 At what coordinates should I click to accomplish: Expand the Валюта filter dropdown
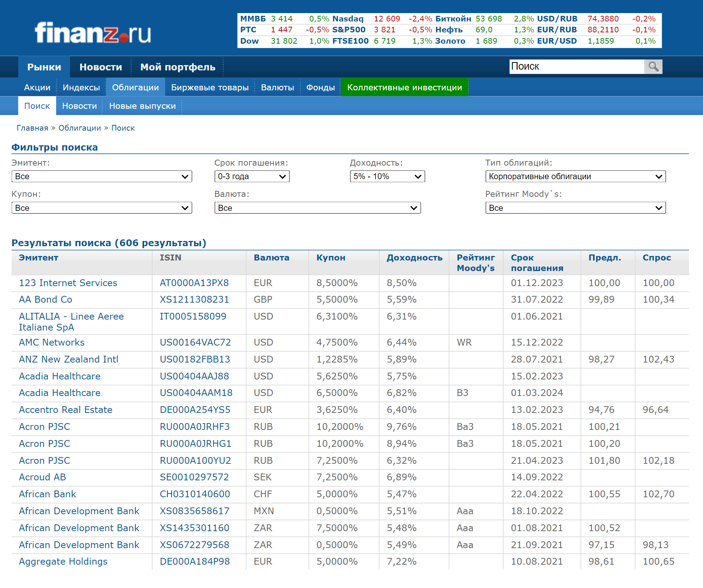(x=318, y=208)
